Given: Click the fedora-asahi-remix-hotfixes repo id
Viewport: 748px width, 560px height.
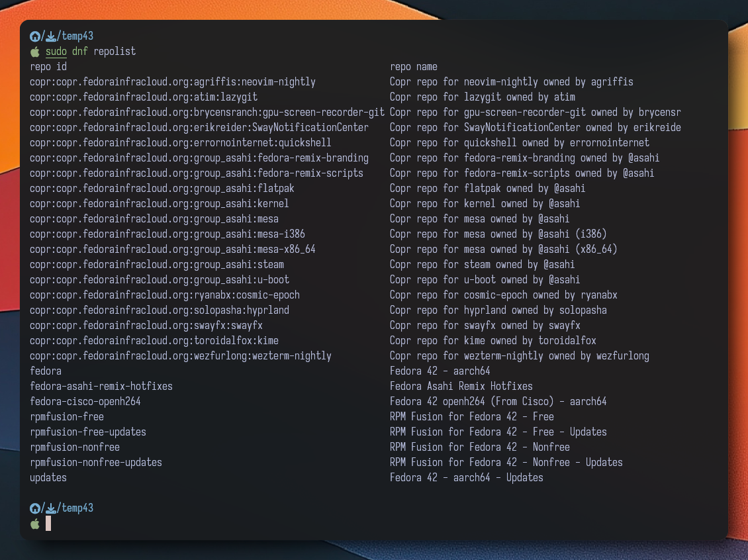Looking at the screenshot, I should point(101,387).
